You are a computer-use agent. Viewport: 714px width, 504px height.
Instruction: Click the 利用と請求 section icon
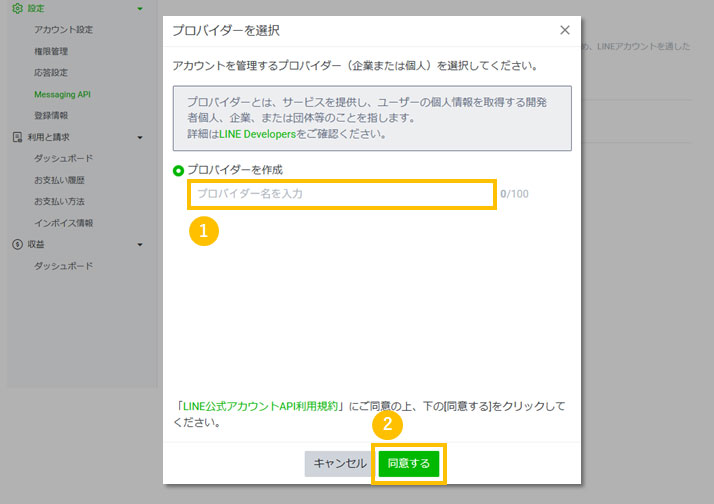pyautogui.click(x=17, y=137)
